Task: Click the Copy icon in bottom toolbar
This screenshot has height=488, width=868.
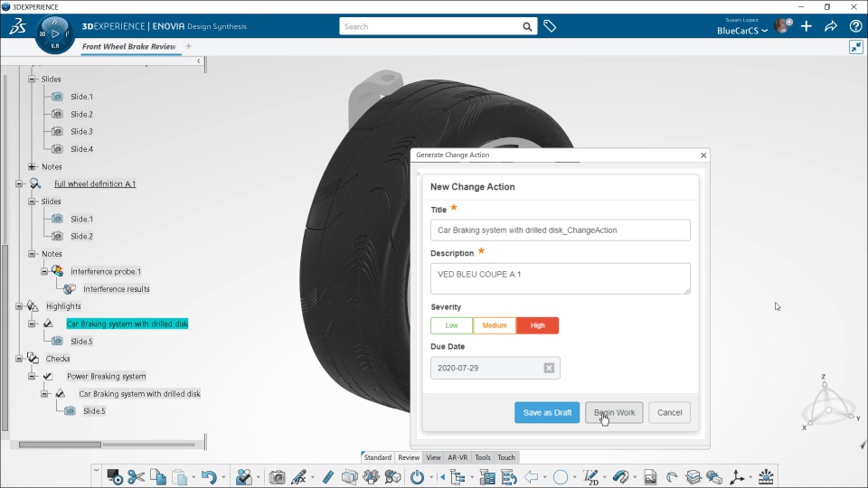Action: click(158, 477)
